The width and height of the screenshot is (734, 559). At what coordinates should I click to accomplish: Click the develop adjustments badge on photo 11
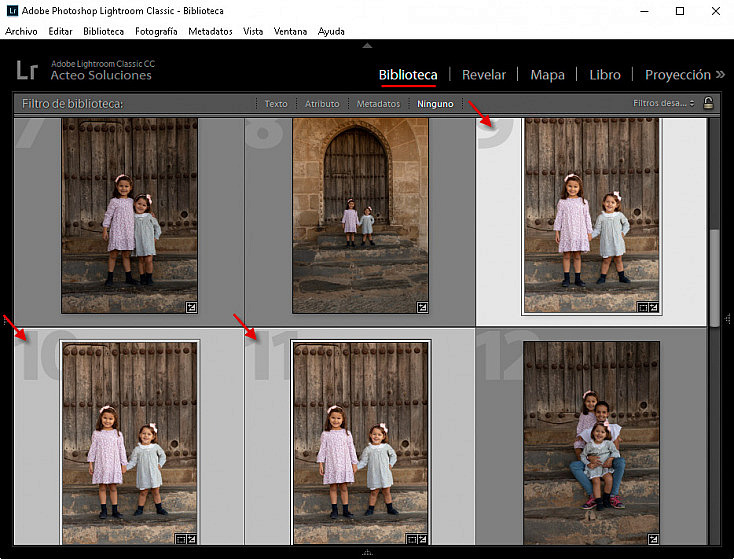click(422, 539)
